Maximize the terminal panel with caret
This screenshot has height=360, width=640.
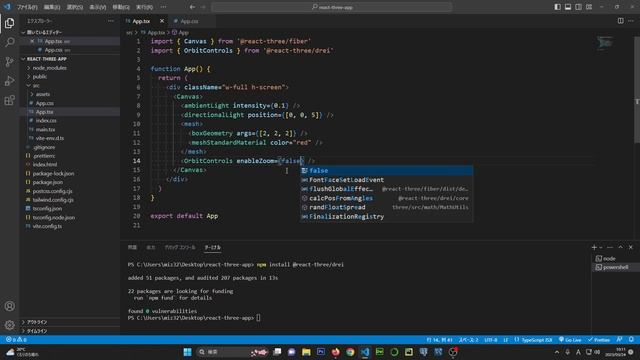(620, 247)
